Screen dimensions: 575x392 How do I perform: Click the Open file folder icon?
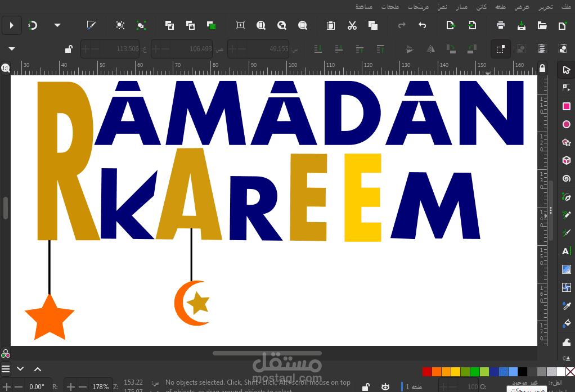click(x=542, y=25)
